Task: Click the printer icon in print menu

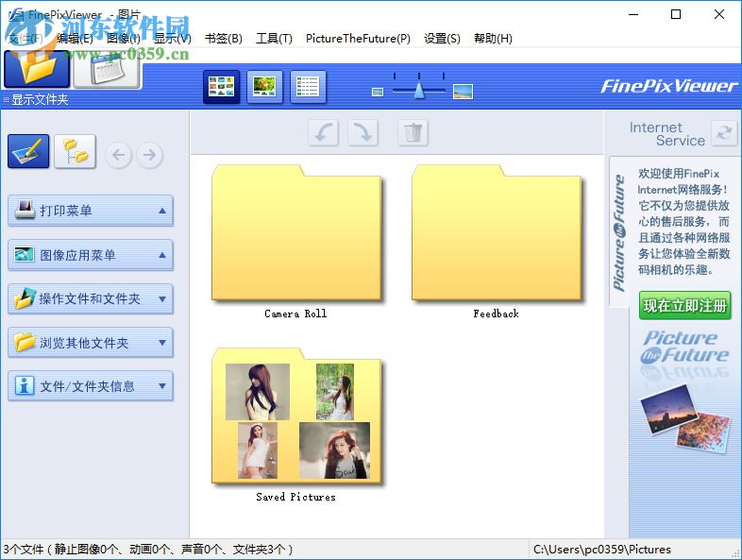Action: coord(25,210)
